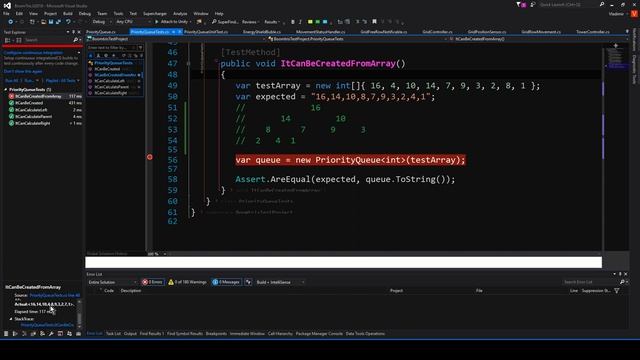Toggle the Warnings filter button
Viewport: 640px width, 360px height.
pyautogui.click(x=187, y=282)
